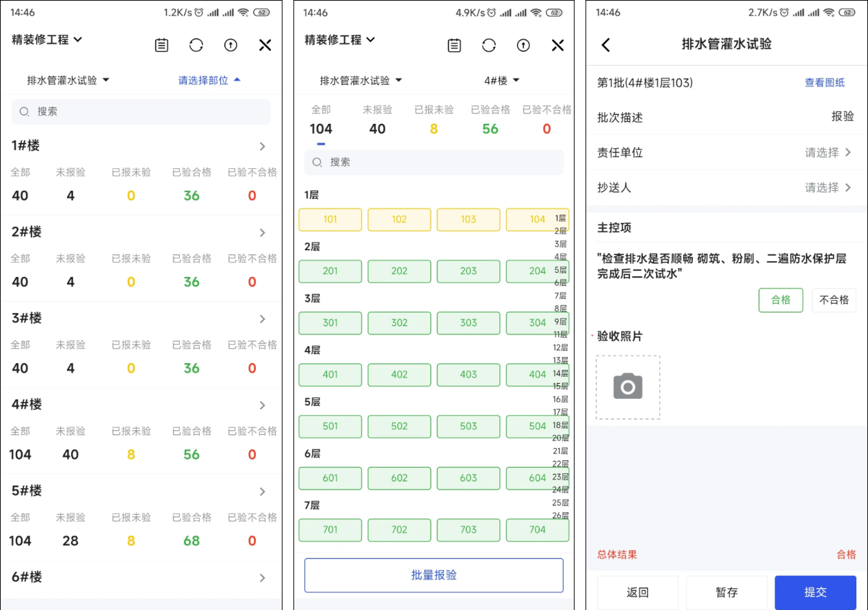The image size is (868, 610).
Task: Select the 合格 option for 主控项
Action: point(780,300)
